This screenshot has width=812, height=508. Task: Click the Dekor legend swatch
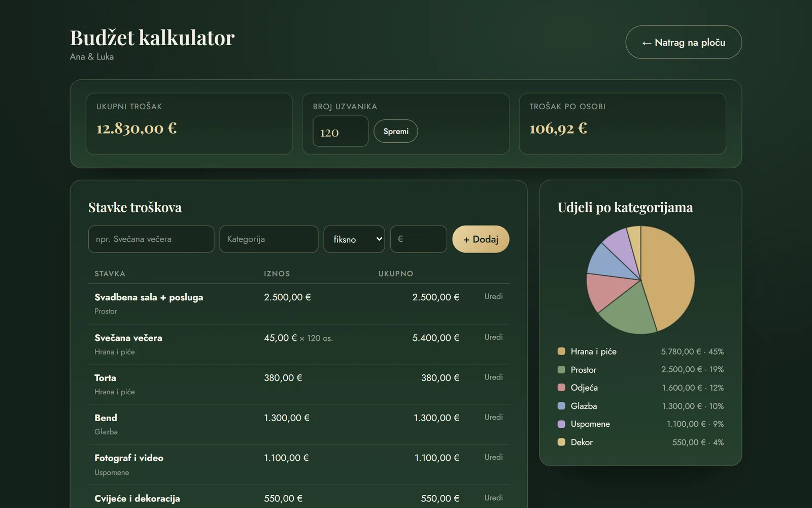pyautogui.click(x=561, y=442)
